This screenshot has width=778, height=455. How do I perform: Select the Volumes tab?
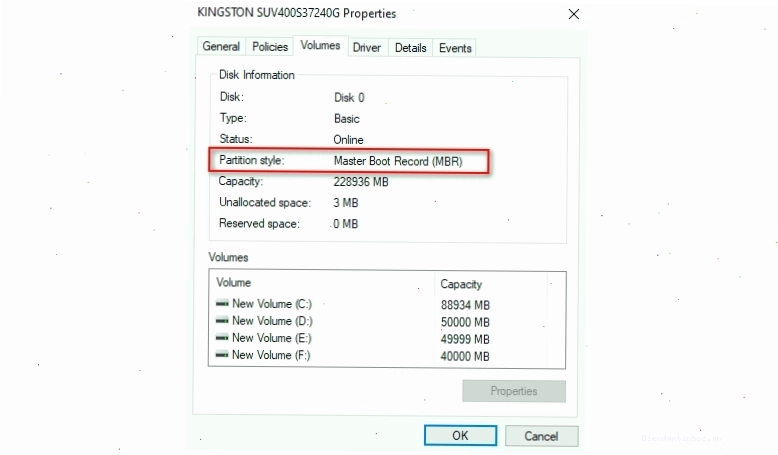(x=321, y=46)
